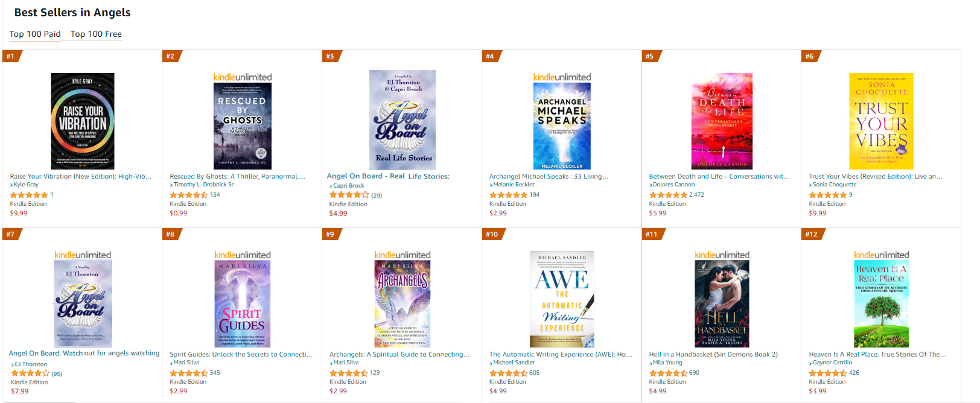Open the $7.99 price for Angel On Board
The width and height of the screenshot is (980, 403).
click(x=19, y=391)
